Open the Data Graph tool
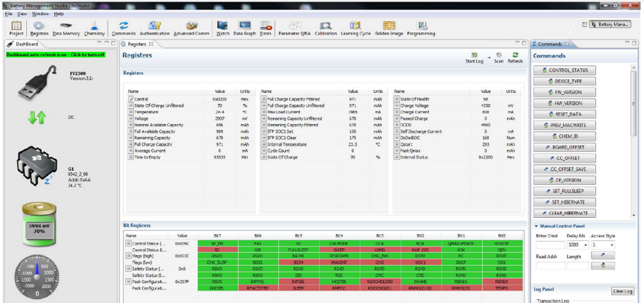644x303 pixels. [x=245, y=28]
